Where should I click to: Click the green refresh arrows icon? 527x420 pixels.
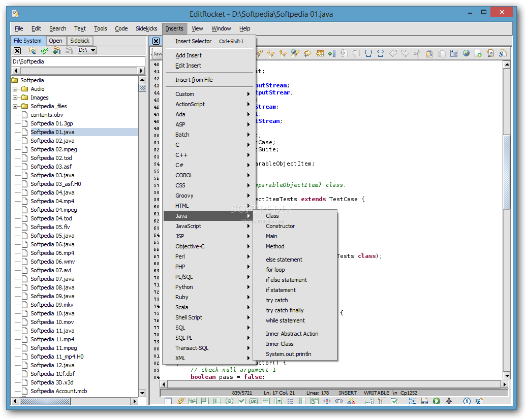[x=45, y=50]
